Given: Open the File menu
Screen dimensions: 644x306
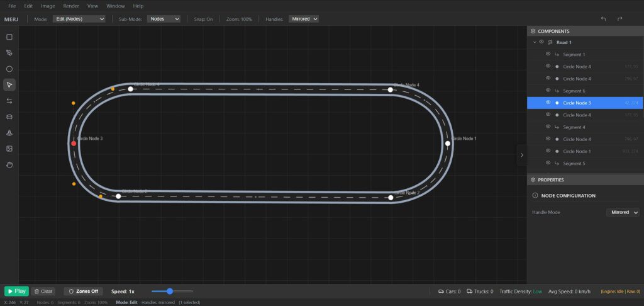Looking at the screenshot, I should point(12,6).
